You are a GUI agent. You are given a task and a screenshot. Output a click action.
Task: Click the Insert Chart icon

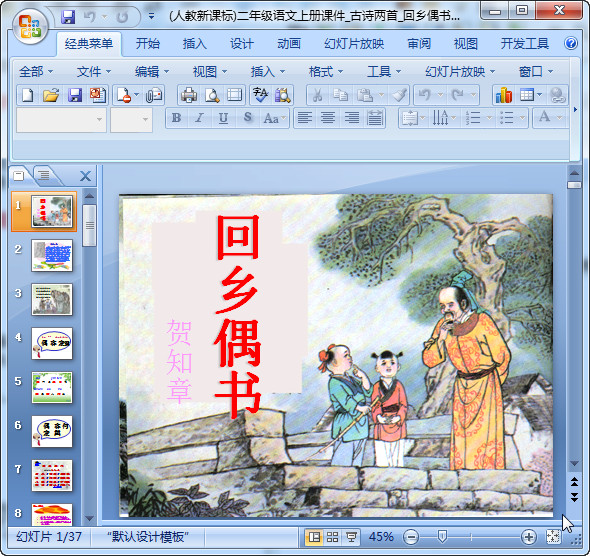(504, 95)
